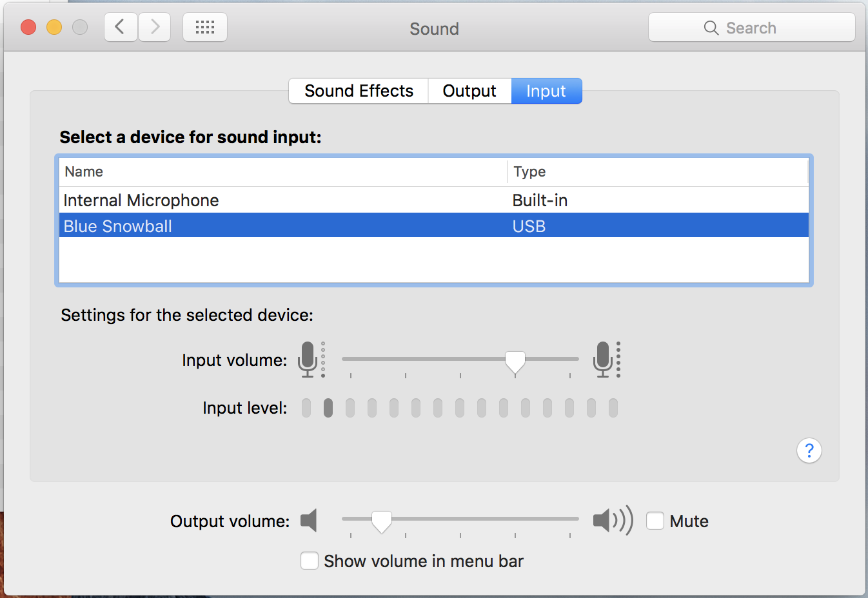Click the USB type cell
The width and height of the screenshot is (868, 598).
(x=529, y=226)
